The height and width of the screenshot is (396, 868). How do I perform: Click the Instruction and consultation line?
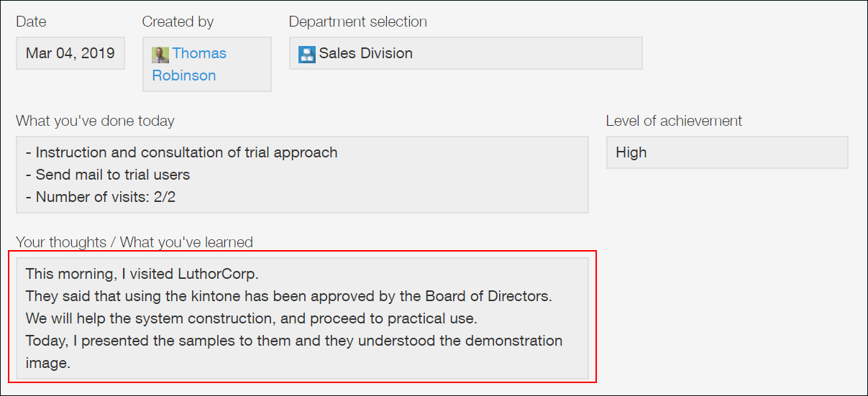(x=181, y=152)
